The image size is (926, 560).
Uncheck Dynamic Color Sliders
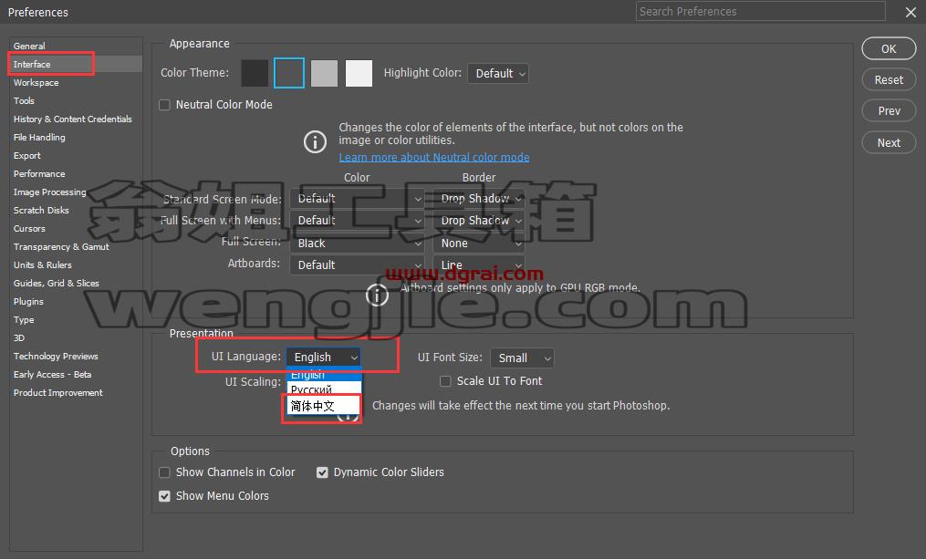click(x=322, y=472)
